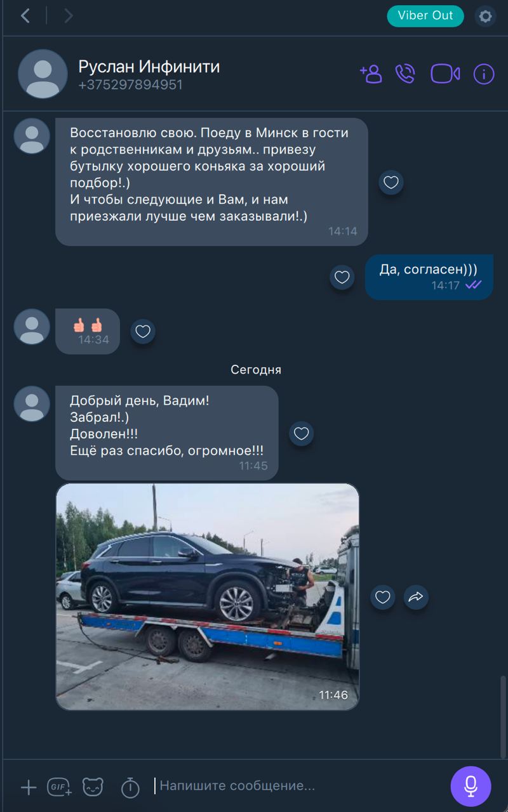Like the "Добрый день, Вадим!" message
This screenshot has width=508, height=812.
coord(302,434)
